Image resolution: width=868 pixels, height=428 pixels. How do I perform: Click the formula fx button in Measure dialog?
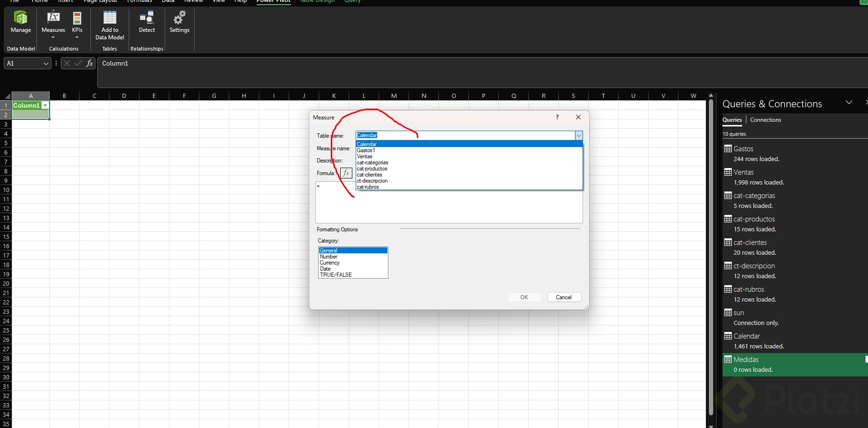coord(346,173)
